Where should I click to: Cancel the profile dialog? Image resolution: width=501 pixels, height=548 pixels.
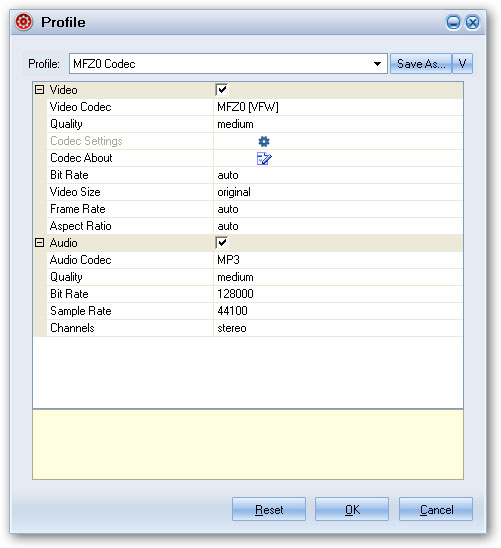point(436,509)
